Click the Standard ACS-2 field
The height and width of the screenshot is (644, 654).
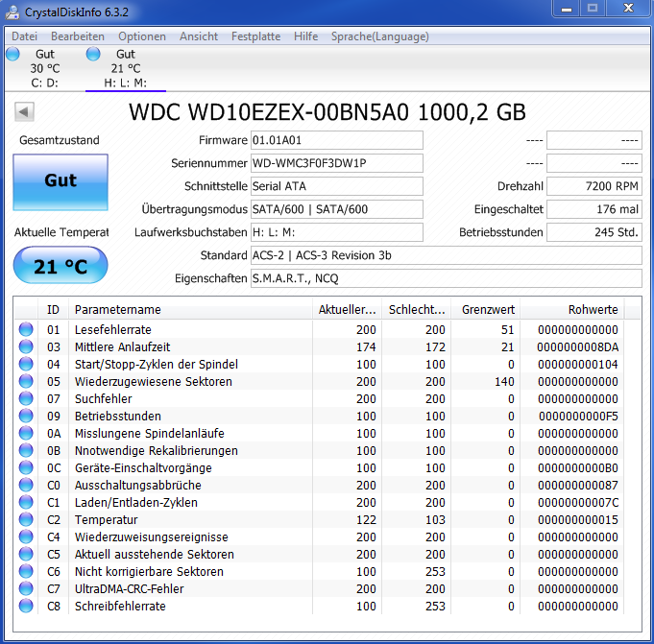click(x=447, y=255)
